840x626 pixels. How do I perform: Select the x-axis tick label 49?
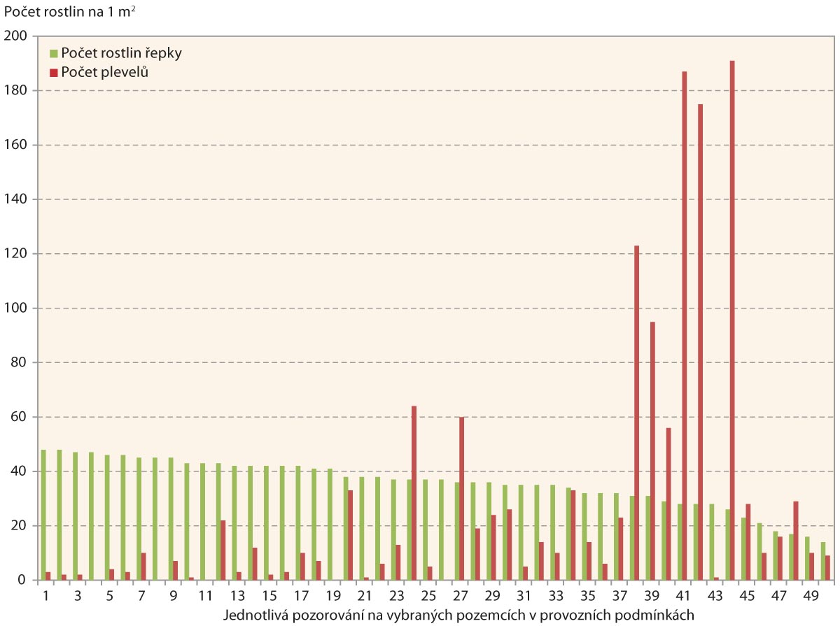coord(811,596)
